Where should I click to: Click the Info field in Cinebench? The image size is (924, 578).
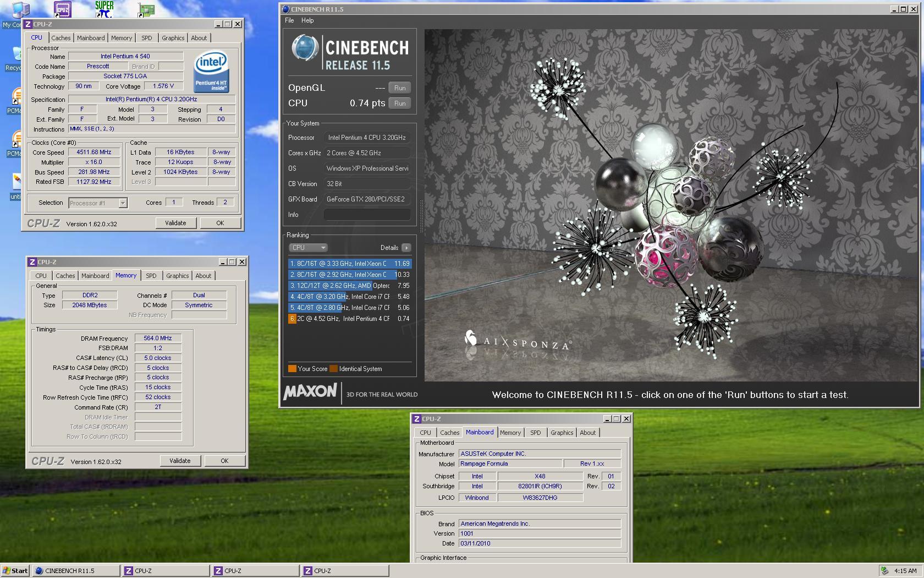367,215
